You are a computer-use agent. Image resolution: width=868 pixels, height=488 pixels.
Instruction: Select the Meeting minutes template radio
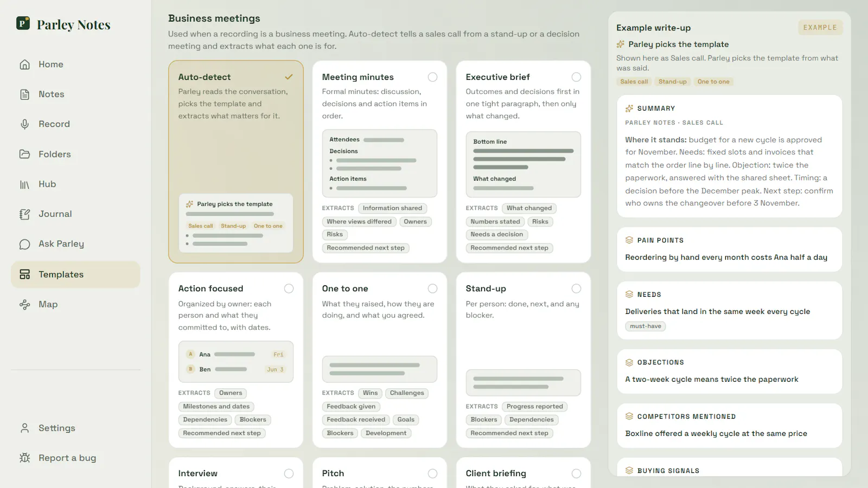click(432, 77)
